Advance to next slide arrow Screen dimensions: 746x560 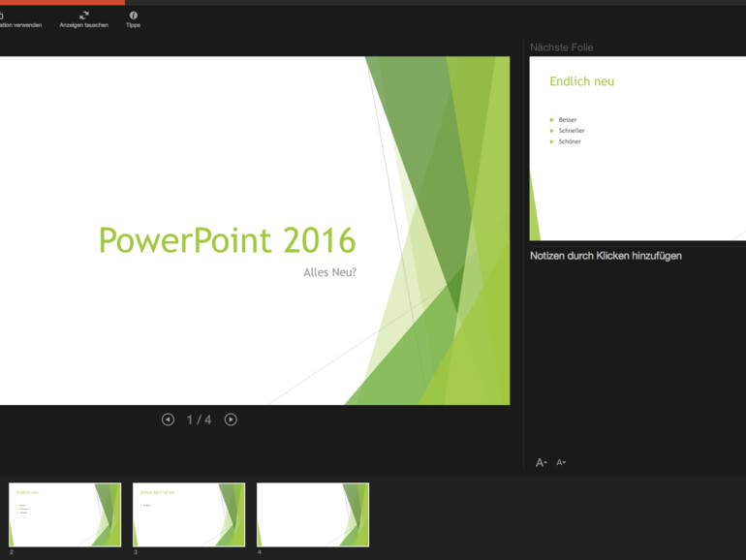coord(231,420)
